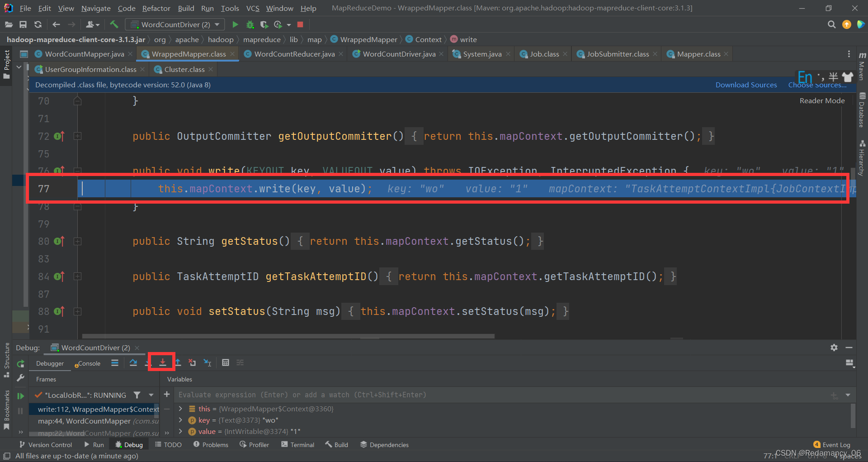Click Run to Cursor icon
The height and width of the screenshot is (462, 868).
point(208,362)
